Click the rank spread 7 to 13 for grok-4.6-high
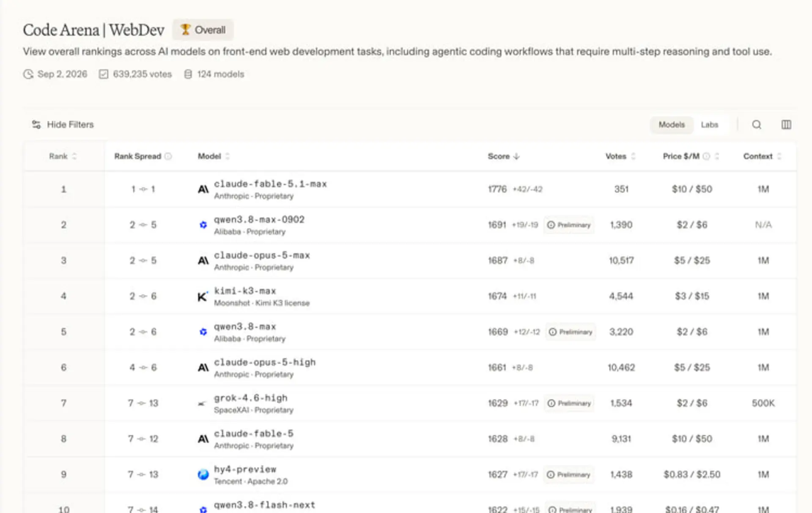 coord(143,403)
